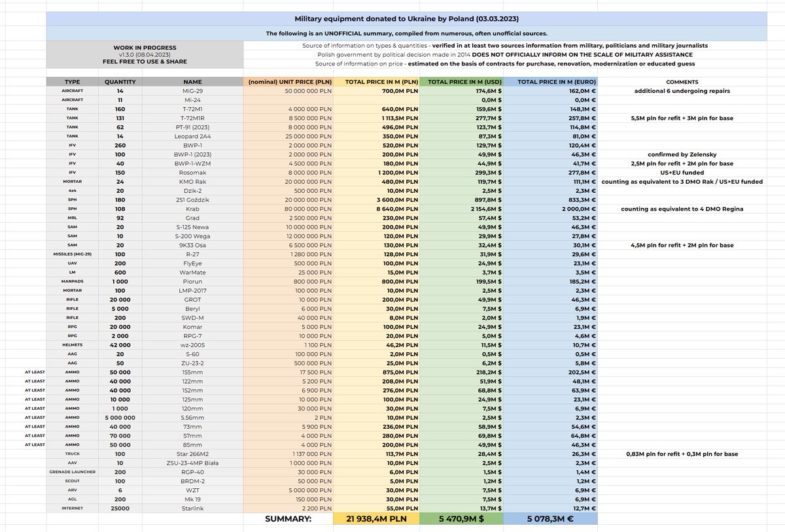Click the 2 PLN unit price cell

pos(288,417)
